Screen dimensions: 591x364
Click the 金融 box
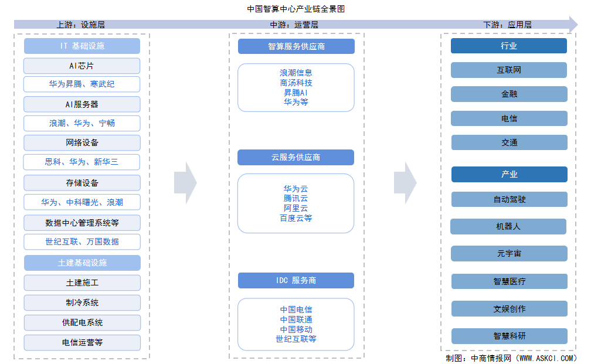509,94
